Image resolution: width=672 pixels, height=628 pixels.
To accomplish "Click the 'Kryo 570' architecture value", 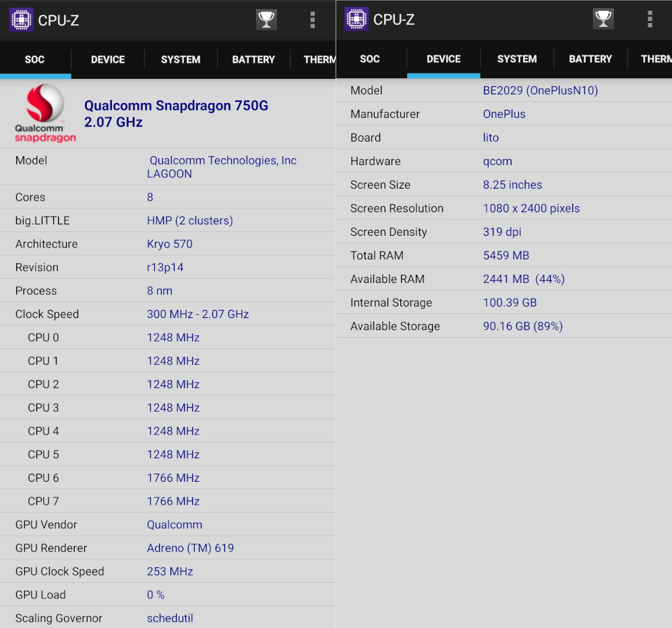I will coord(170,244).
